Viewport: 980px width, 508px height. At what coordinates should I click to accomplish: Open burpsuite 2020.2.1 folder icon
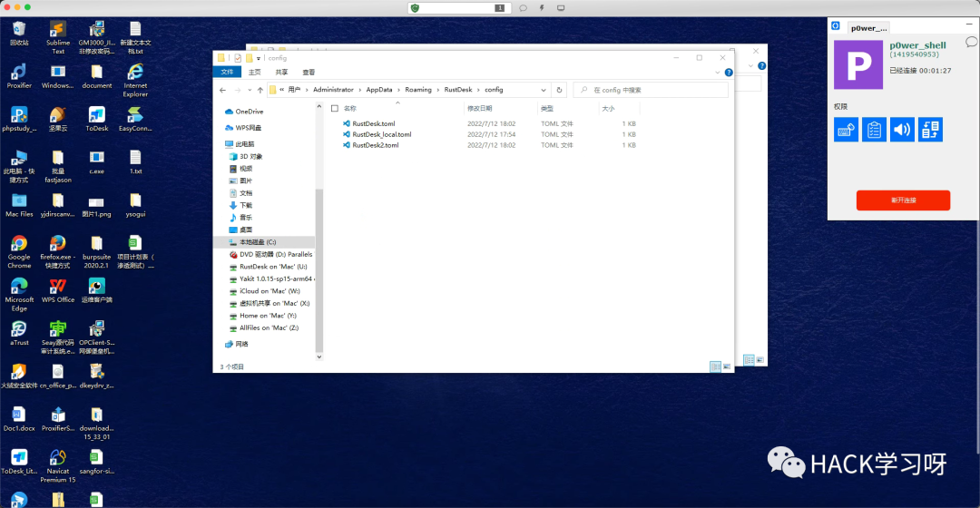[96, 252]
